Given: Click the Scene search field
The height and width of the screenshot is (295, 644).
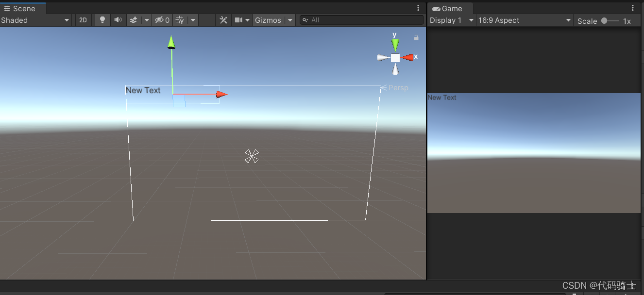Looking at the screenshot, I should point(361,20).
